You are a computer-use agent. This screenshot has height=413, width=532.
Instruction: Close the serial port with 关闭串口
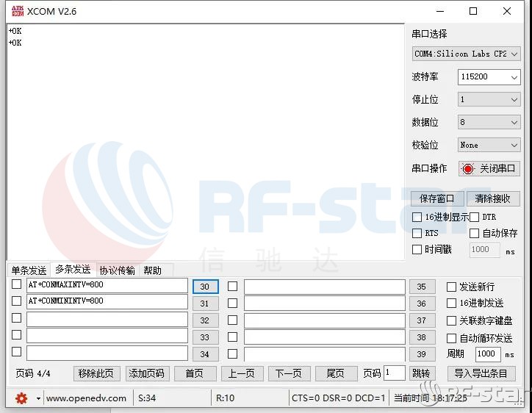pyautogui.click(x=489, y=169)
